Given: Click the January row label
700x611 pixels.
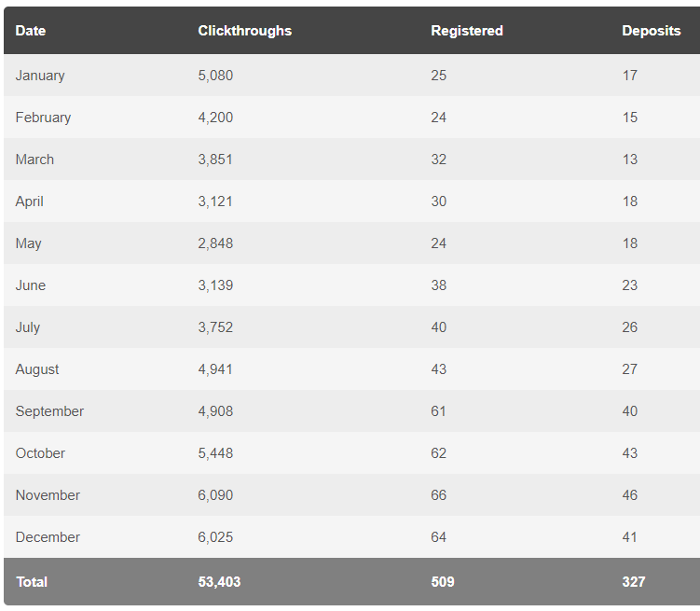Looking at the screenshot, I should pos(40,76).
